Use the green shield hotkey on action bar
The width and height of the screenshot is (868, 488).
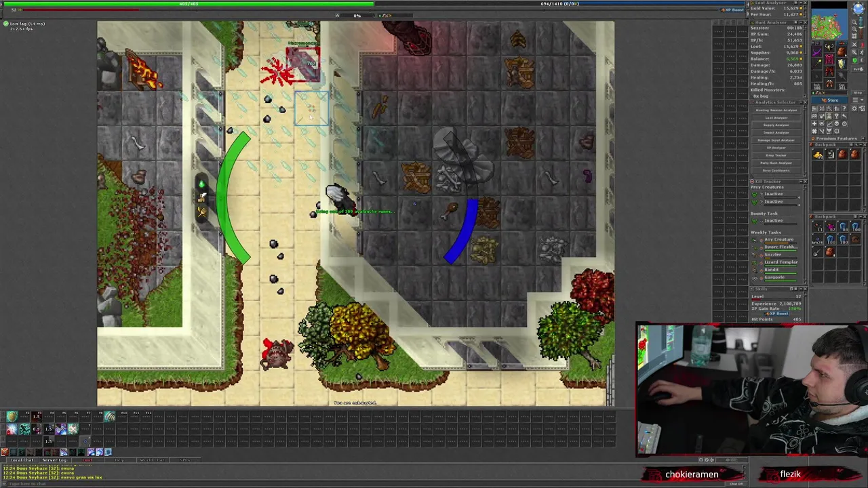tap(12, 416)
